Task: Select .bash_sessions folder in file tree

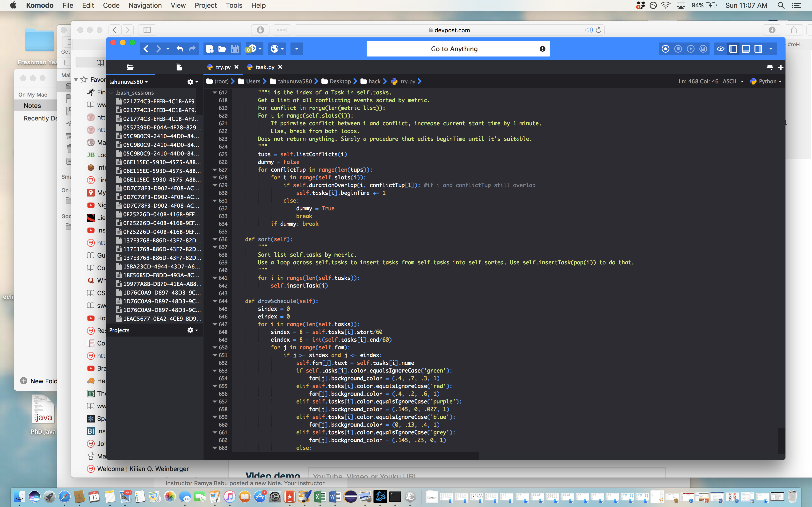Action: click(x=135, y=92)
